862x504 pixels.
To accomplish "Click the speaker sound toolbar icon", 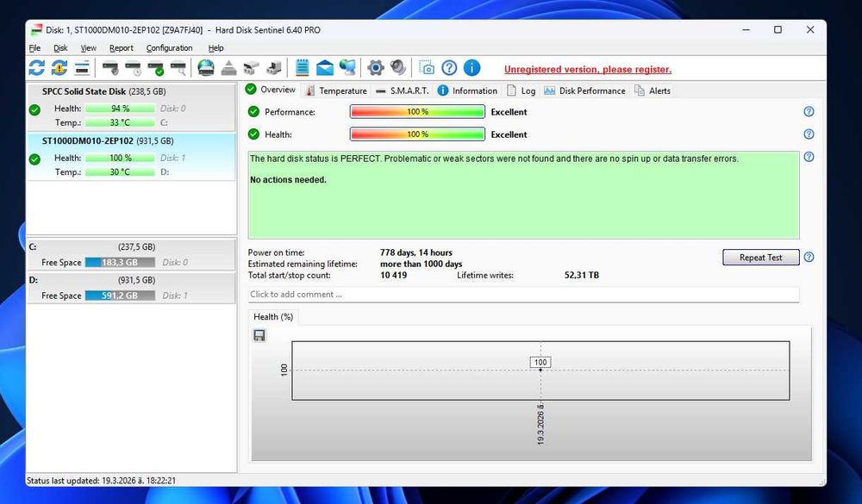I will (398, 68).
